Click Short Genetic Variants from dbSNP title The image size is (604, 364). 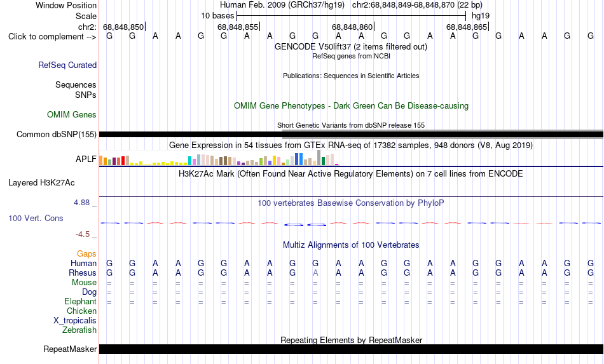351,125
